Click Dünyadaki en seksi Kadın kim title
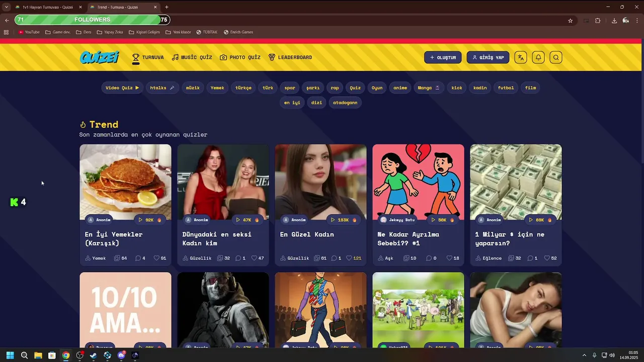Image resolution: width=644 pixels, height=362 pixels. pos(217,239)
